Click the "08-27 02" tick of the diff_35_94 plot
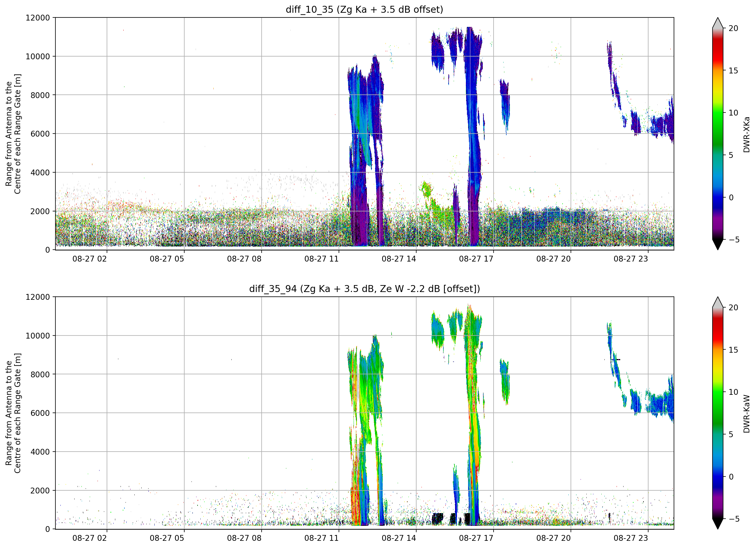The height and width of the screenshot is (548, 756). click(90, 538)
